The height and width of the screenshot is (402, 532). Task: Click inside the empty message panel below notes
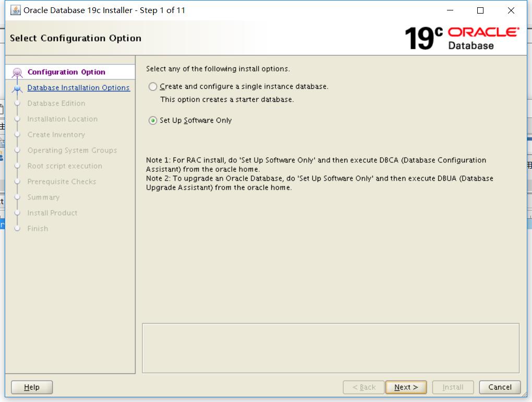pos(331,349)
